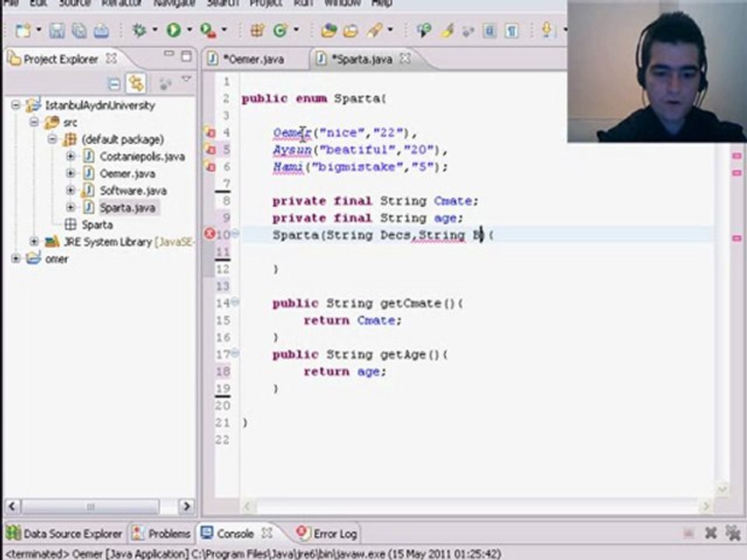Run the program with the green Run icon
This screenshot has width=747, height=560.
pos(174,31)
